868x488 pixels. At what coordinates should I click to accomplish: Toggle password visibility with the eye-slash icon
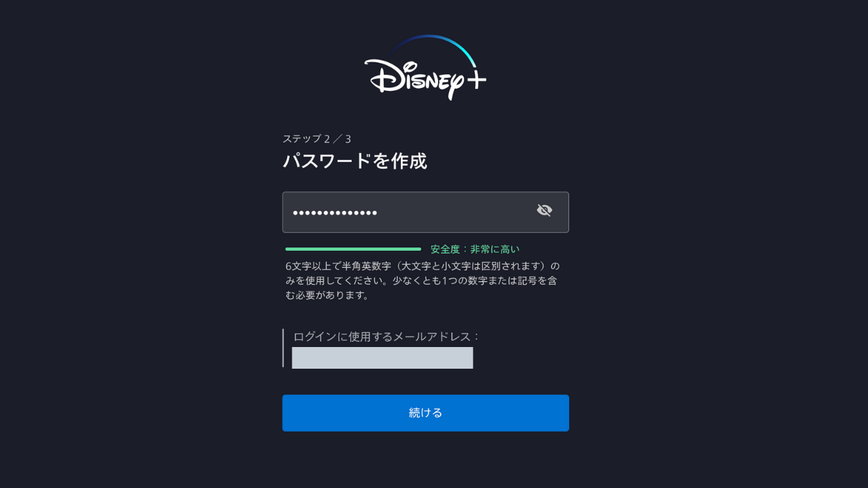click(545, 210)
